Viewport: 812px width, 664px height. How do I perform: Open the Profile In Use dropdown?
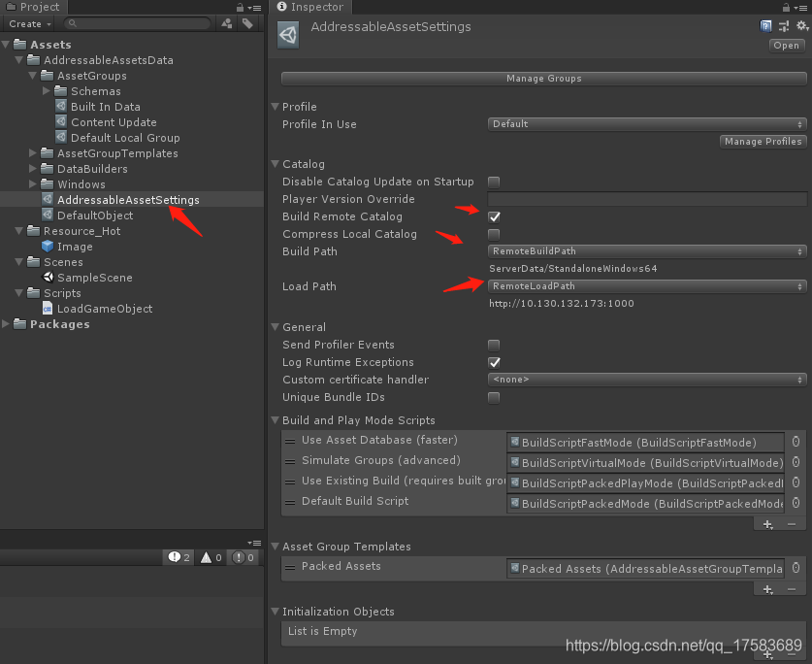[x=645, y=124]
